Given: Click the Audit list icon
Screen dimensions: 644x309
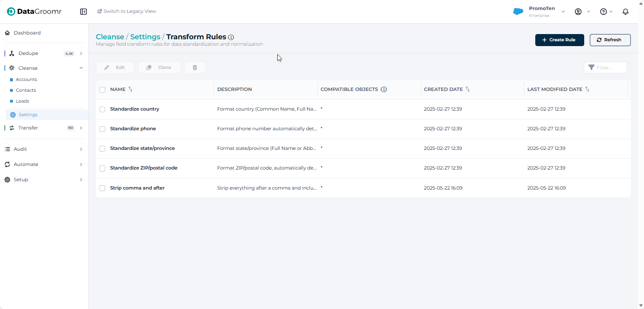Looking at the screenshot, I should pos(7,149).
